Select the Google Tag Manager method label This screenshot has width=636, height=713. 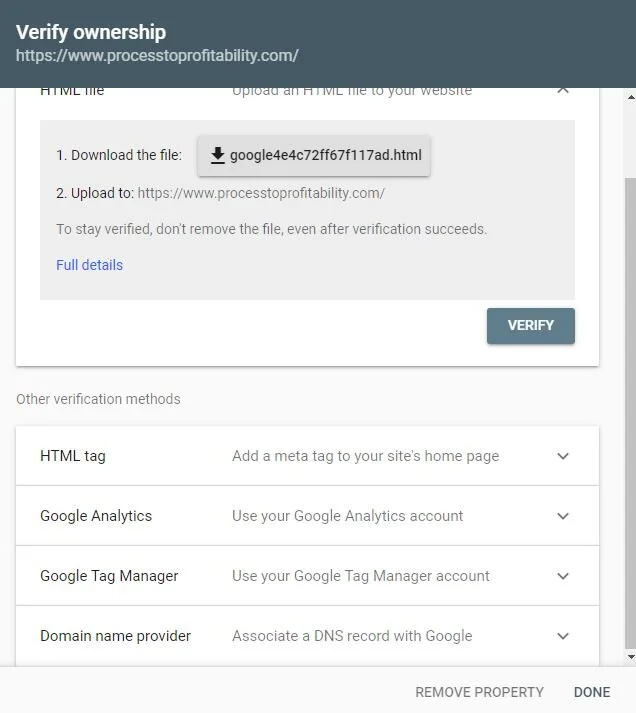coord(109,576)
